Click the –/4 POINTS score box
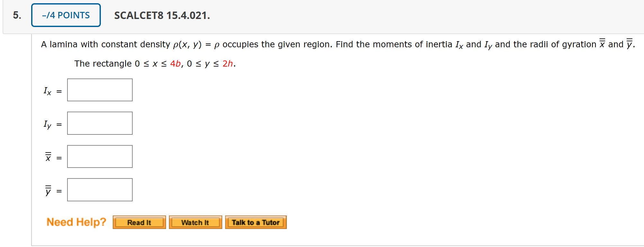Viewport: 644px width, 247px height. 66,15
